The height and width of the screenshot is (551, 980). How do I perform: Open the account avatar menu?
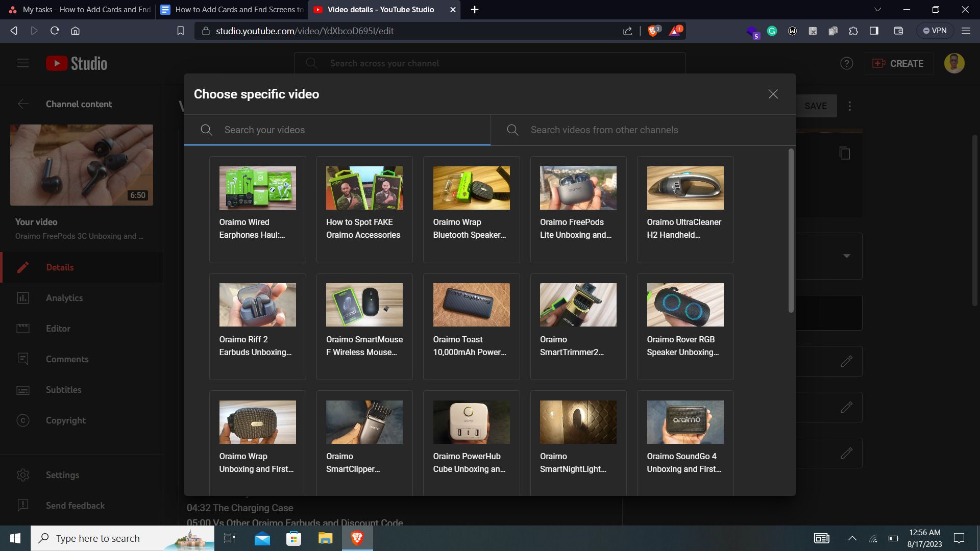coord(954,63)
